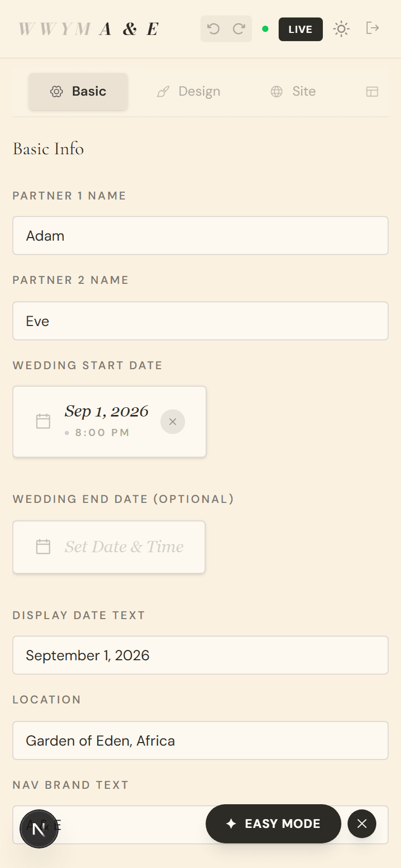401x868 pixels.
Task: Click the Easy Mode button
Action: coord(273,824)
